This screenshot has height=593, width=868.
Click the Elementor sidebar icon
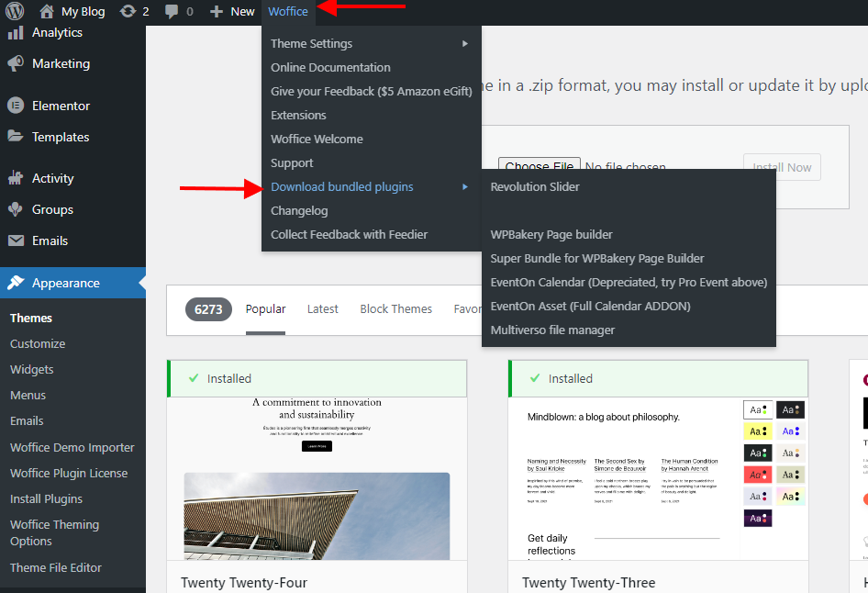16,106
